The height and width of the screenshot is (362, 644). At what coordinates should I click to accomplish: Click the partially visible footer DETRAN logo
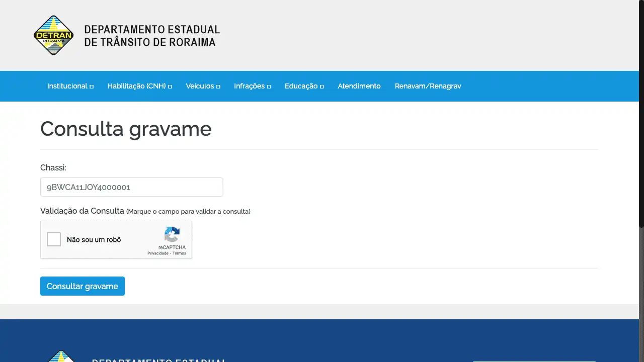point(61,356)
